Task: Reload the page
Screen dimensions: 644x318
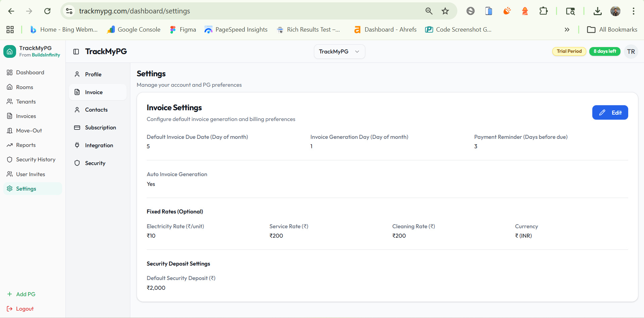Action: pyautogui.click(x=47, y=11)
